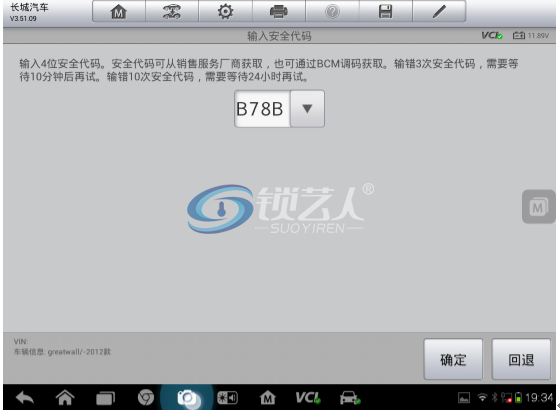This screenshot has height=417, width=560.
Task: Tap the floating M side button
Action: 538,207
